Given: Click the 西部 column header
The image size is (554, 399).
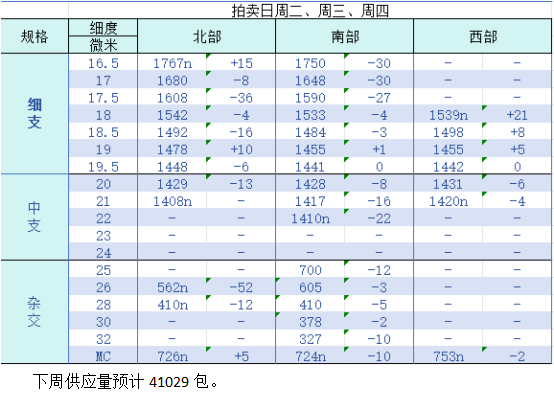Looking at the screenshot, I should point(483,36).
